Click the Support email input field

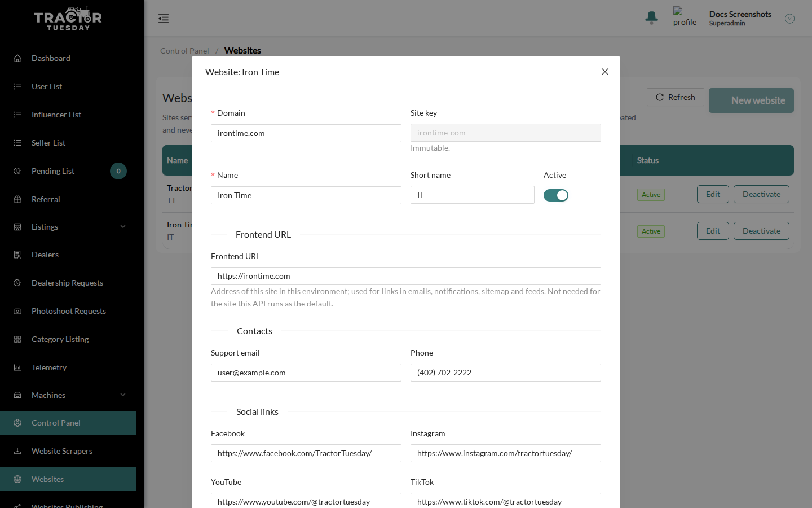(306, 373)
